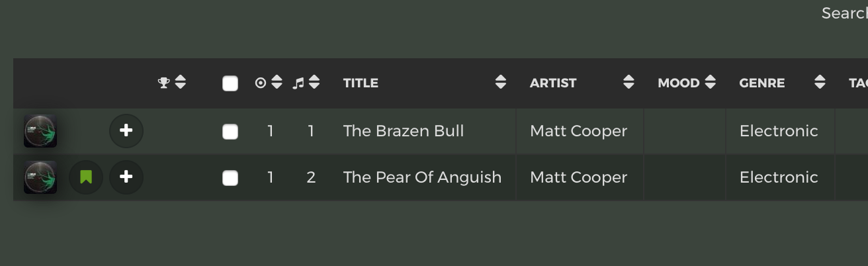Check the box for The Pear Of Anguish
The height and width of the screenshot is (266, 868).
(230, 178)
